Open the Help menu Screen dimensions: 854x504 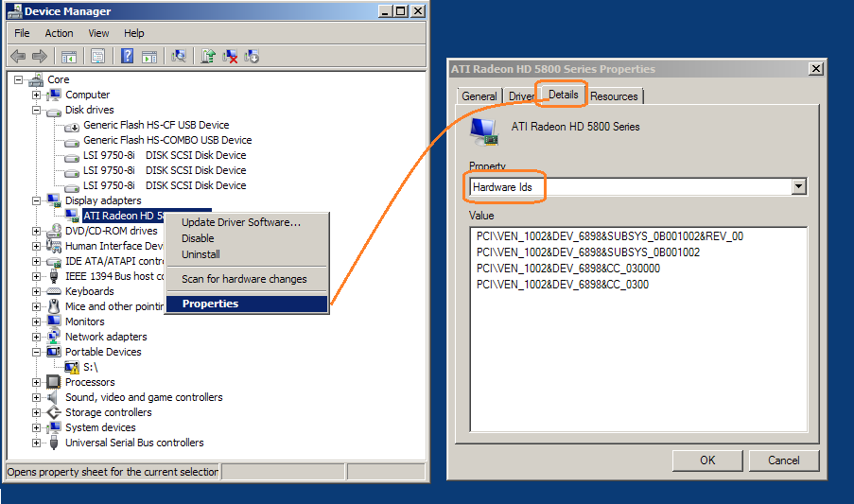click(134, 33)
